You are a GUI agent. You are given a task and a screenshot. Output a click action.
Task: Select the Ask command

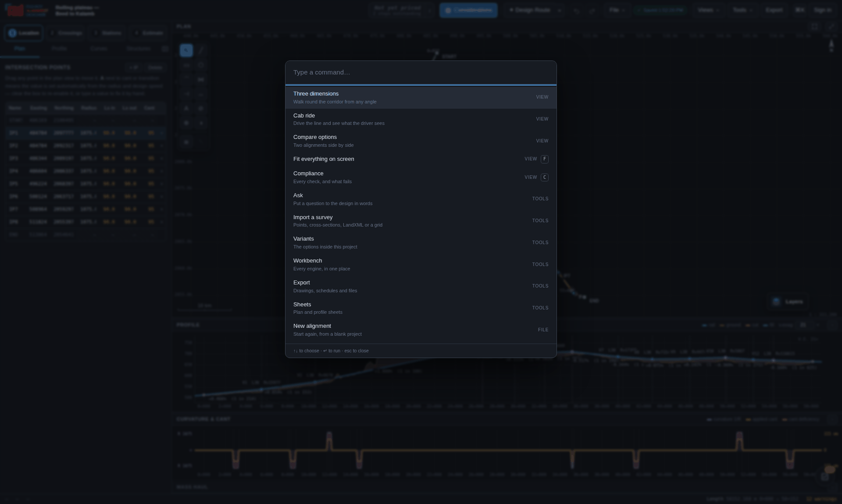point(421,199)
